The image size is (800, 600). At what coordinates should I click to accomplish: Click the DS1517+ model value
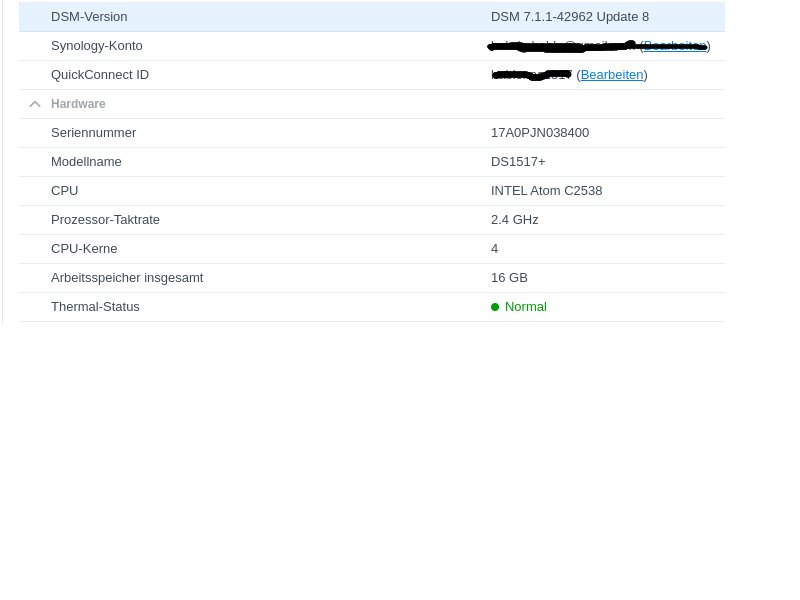[518, 162]
